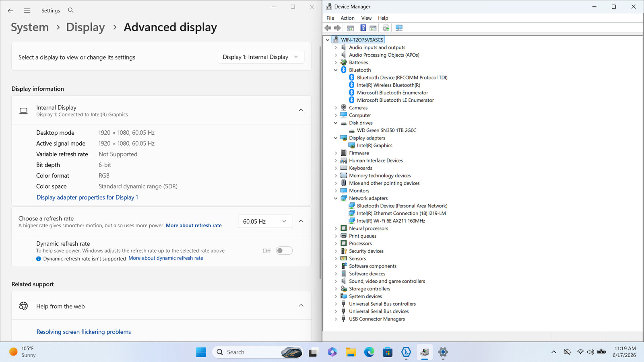Click the Settings search magnifier icon
This screenshot has height=362, width=644.
[x=71, y=10]
